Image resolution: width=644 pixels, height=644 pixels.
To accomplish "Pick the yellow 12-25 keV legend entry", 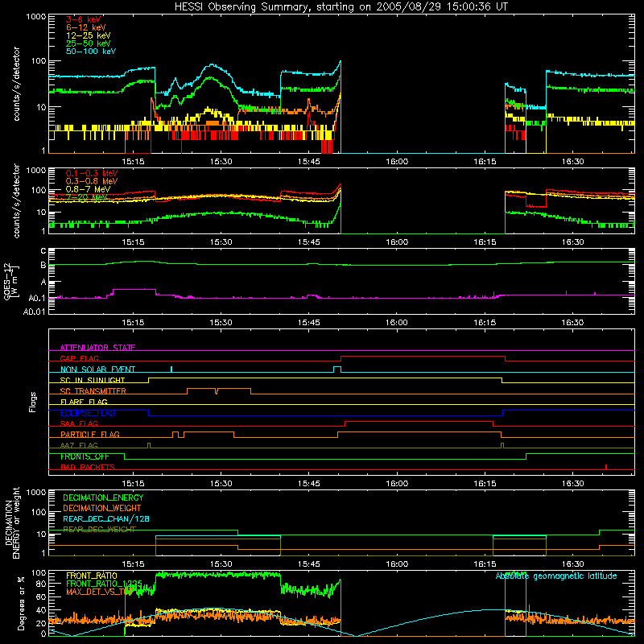I will (x=89, y=35).
